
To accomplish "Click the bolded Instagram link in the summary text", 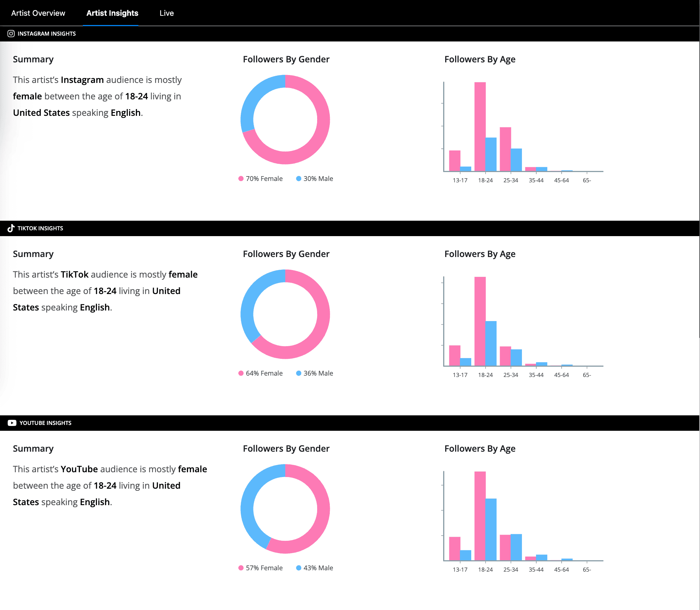I will (x=82, y=80).
